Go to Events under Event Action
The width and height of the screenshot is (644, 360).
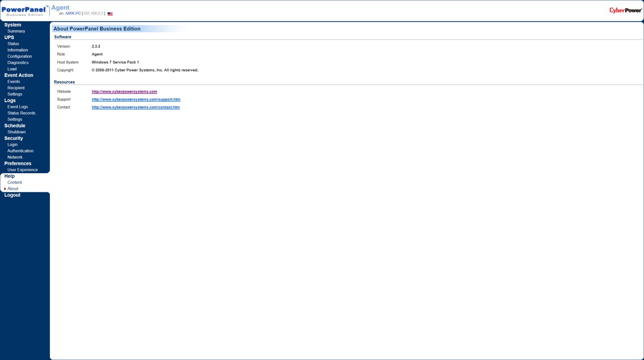click(x=14, y=82)
